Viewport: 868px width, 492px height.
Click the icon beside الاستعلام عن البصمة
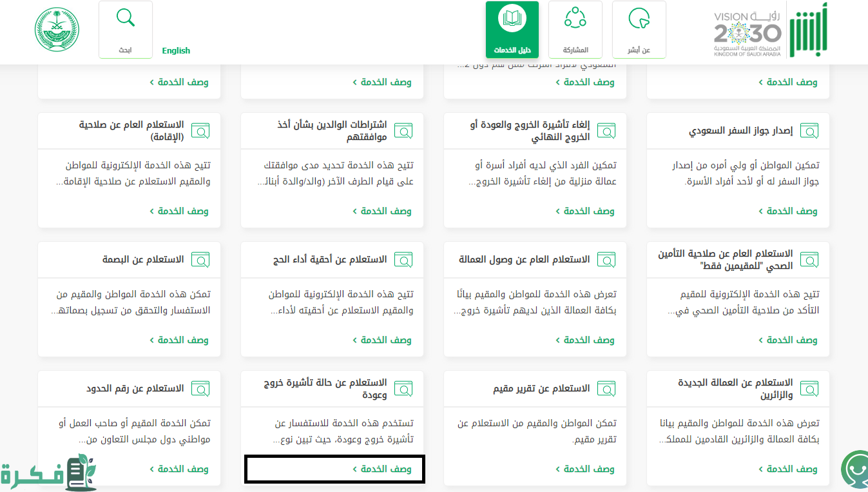pos(200,260)
